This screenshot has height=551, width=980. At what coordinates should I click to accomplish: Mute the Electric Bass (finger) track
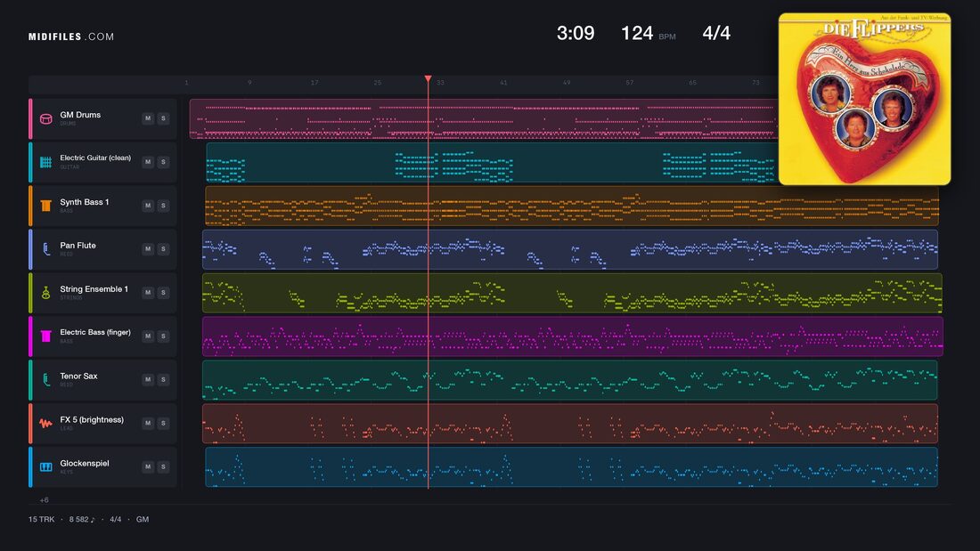click(x=148, y=336)
